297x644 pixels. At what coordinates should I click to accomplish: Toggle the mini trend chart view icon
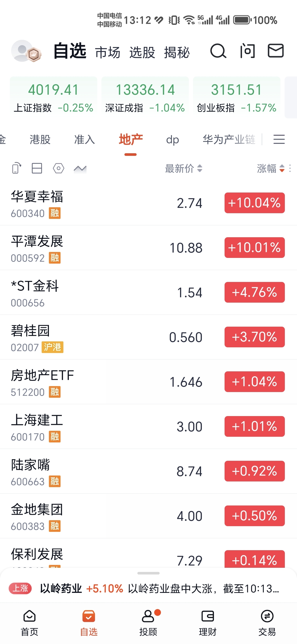click(x=80, y=169)
